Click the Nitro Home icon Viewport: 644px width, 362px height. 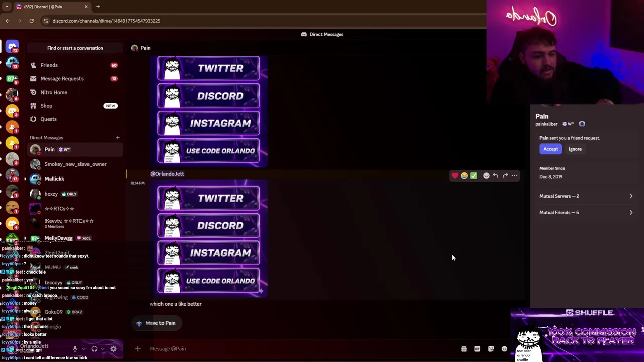(33, 92)
